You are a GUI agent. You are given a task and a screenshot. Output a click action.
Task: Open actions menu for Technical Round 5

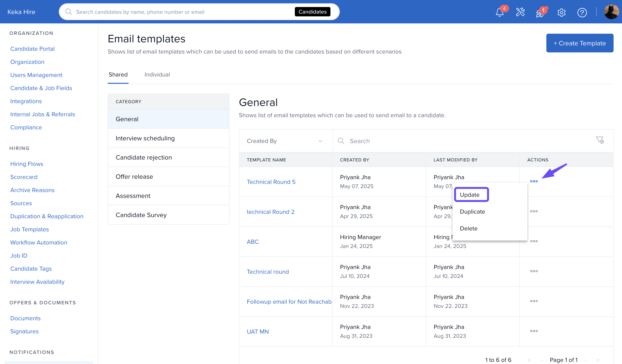tap(534, 181)
